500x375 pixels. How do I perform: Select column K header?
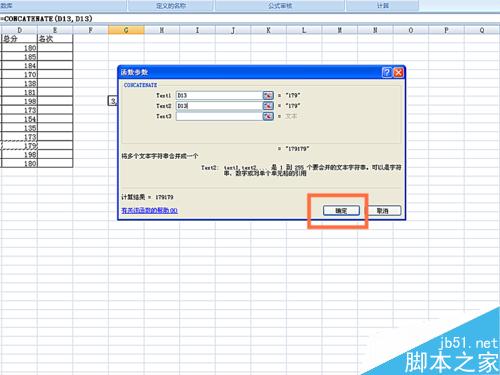[268, 30]
